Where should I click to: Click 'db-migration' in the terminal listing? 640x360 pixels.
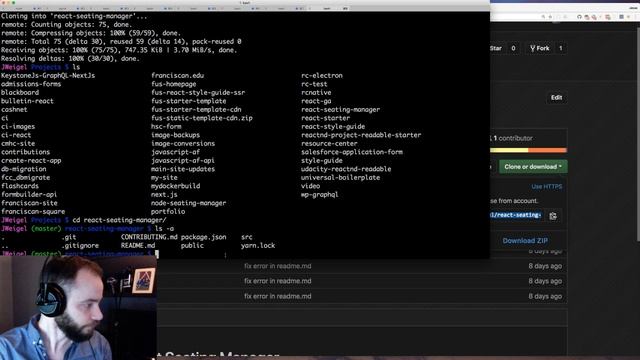click(x=23, y=169)
